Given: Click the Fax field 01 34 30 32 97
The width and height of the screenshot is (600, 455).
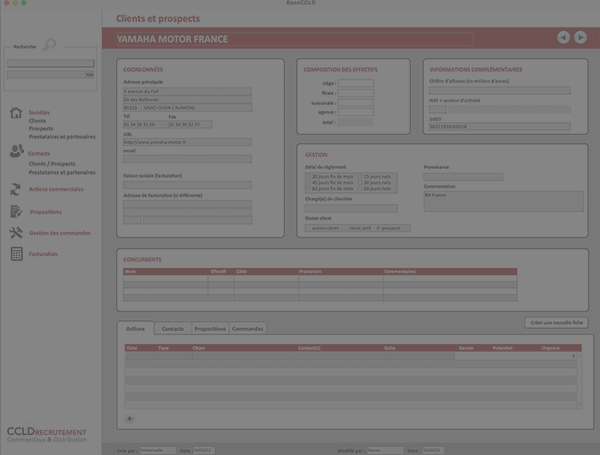Looking at the screenshot, I should click(190, 124).
